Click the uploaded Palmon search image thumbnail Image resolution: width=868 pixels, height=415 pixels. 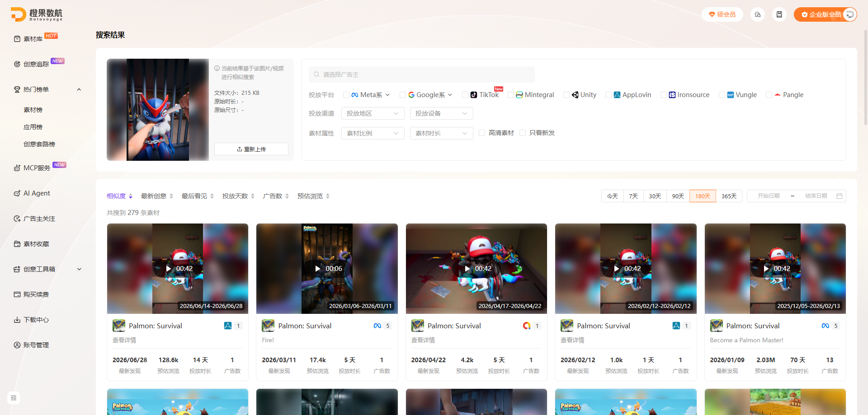point(158,110)
